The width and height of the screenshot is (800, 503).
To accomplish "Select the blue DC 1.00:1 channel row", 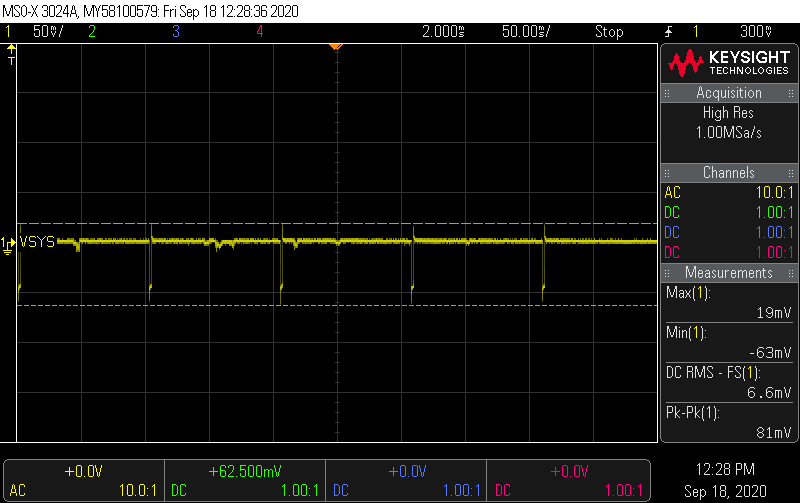I will 729,233.
